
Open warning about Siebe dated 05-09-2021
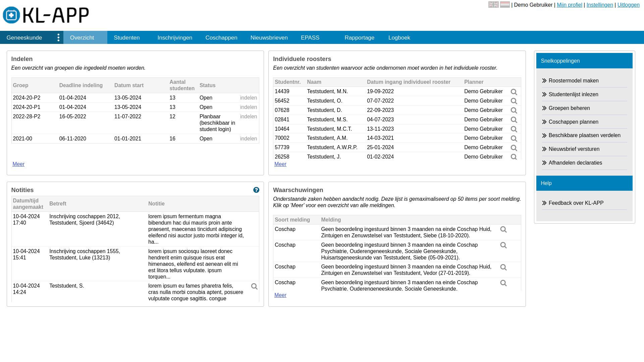point(503,245)
